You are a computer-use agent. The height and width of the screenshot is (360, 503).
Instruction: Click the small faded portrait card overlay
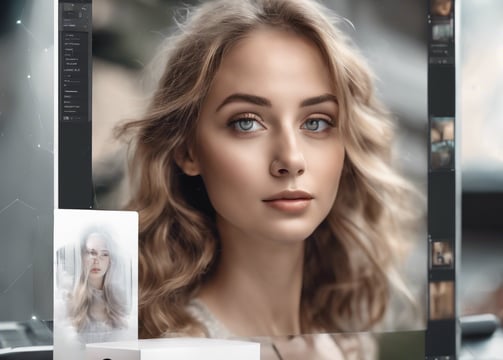pos(96,279)
